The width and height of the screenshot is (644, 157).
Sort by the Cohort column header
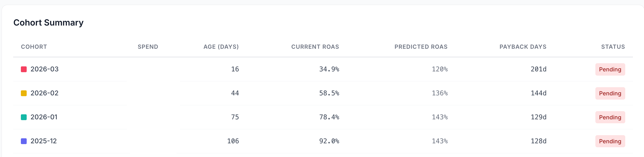point(34,47)
